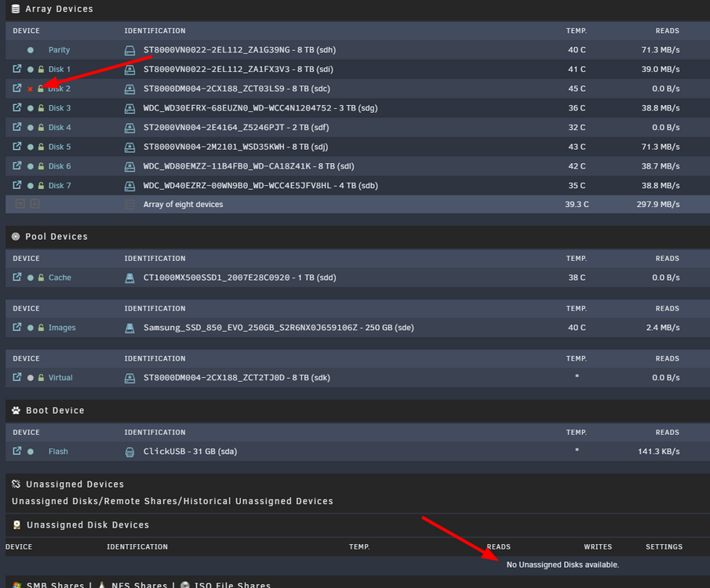
Task: Select the Array Devices READS column header
Action: (667, 31)
